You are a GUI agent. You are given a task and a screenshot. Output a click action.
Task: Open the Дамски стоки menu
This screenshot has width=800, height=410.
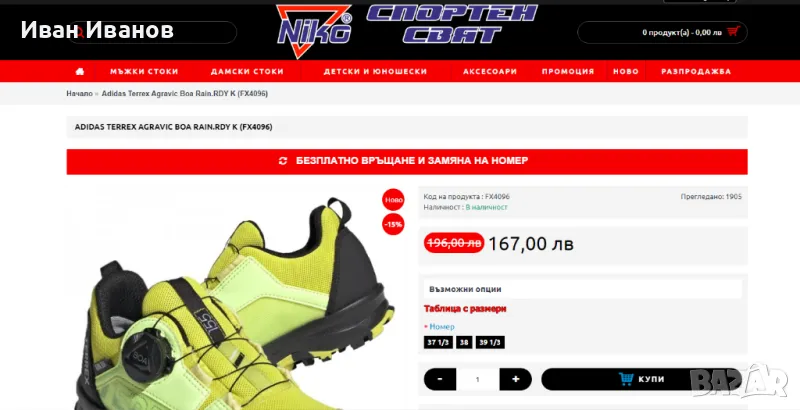tap(247, 71)
